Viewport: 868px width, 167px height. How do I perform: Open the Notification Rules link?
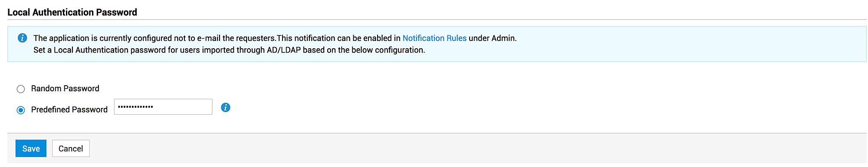click(x=434, y=38)
